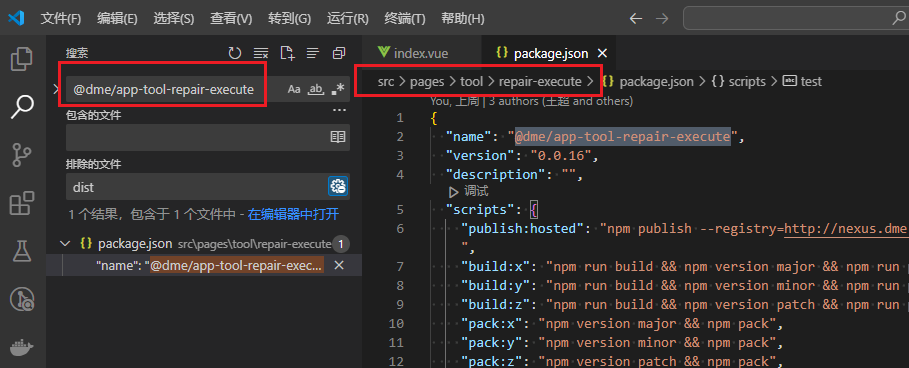Close the package.json editor tab
The height and width of the screenshot is (368, 909).
pos(602,53)
